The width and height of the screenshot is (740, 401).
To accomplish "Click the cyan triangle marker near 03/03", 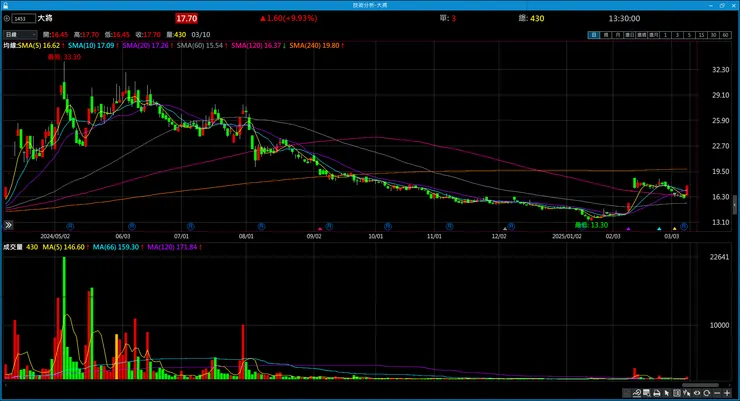I will (x=659, y=229).
